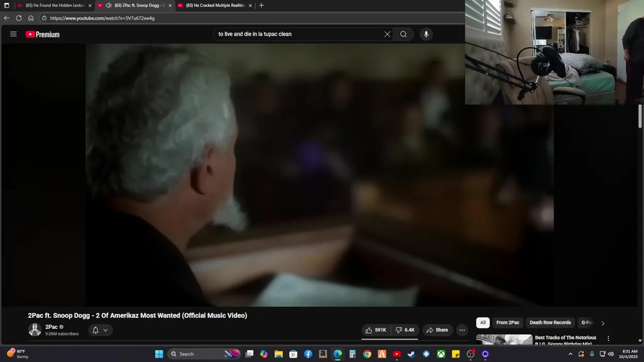Go back with the browser back arrow
This screenshot has height=362, width=644.
tap(7, 18)
